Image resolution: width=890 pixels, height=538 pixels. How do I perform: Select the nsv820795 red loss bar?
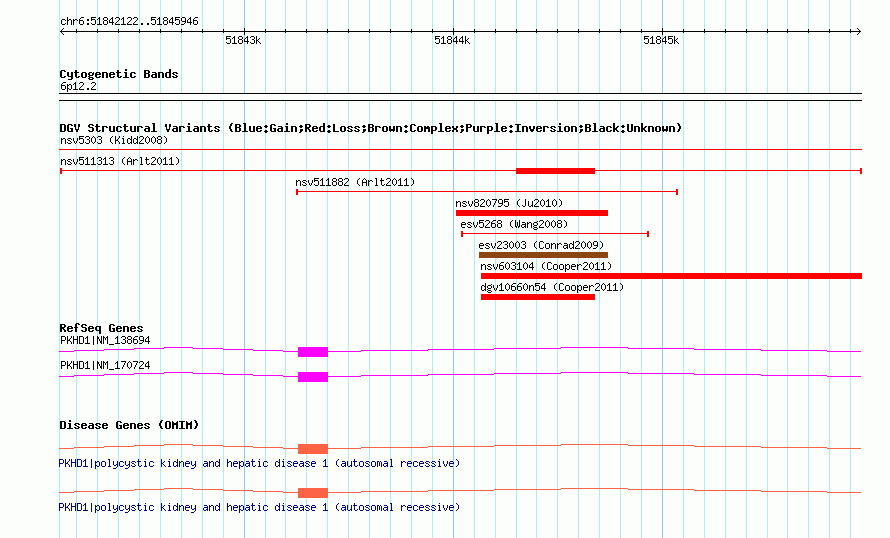[532, 213]
